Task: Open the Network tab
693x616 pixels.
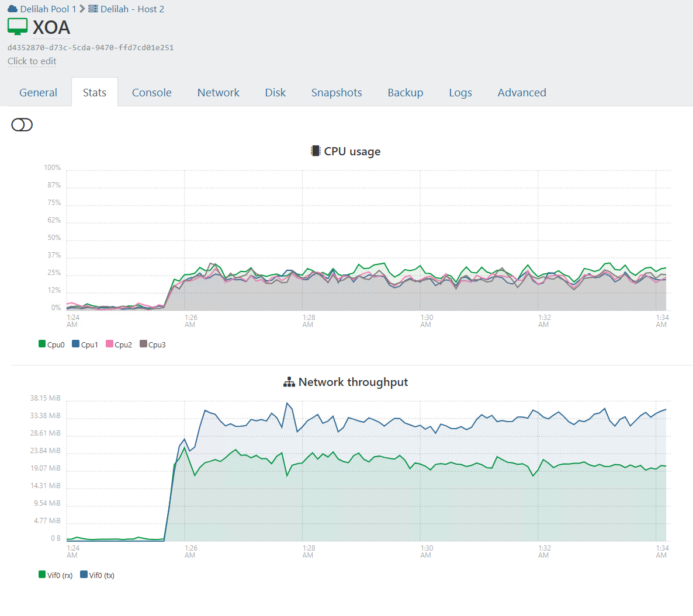Action: [x=218, y=93]
